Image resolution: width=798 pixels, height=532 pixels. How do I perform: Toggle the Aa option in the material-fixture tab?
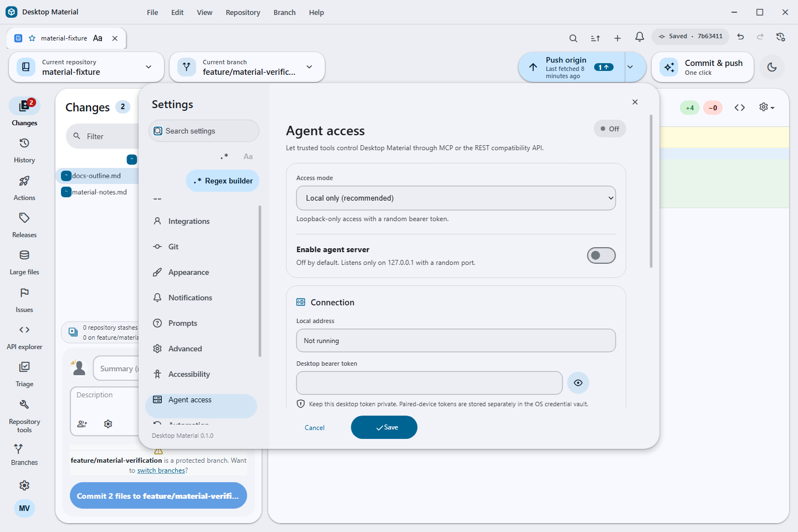(x=98, y=38)
